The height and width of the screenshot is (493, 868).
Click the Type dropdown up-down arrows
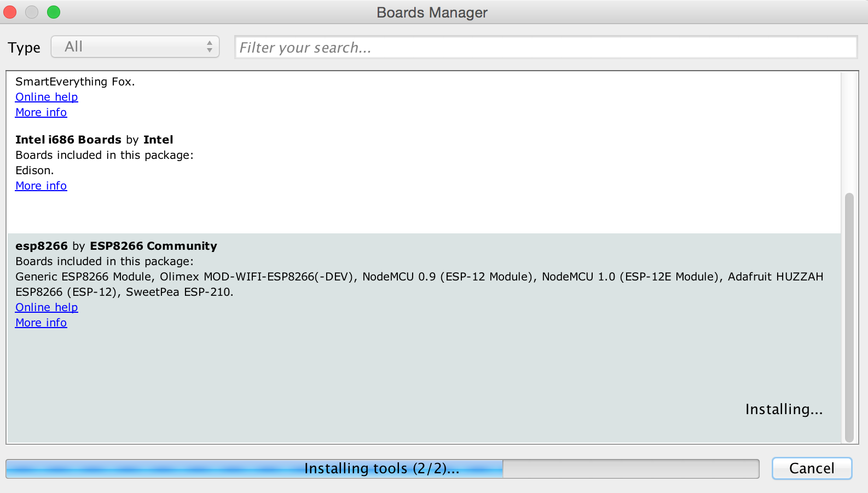[210, 47]
